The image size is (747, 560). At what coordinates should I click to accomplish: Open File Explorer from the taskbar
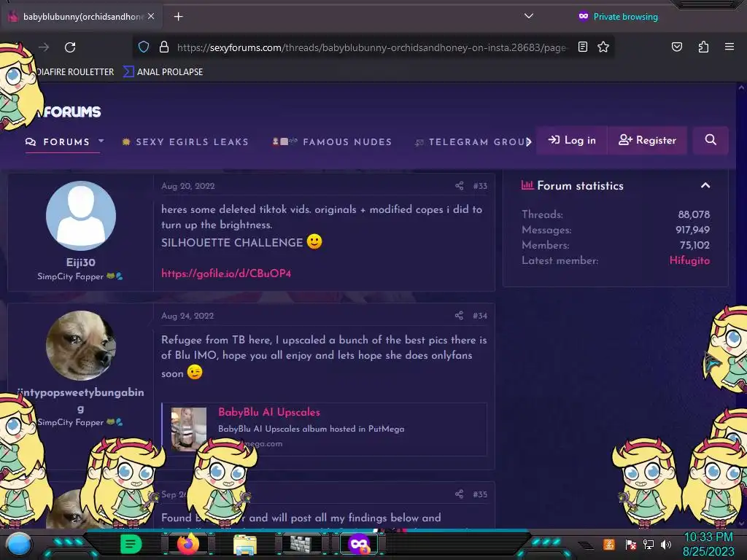pos(245,544)
